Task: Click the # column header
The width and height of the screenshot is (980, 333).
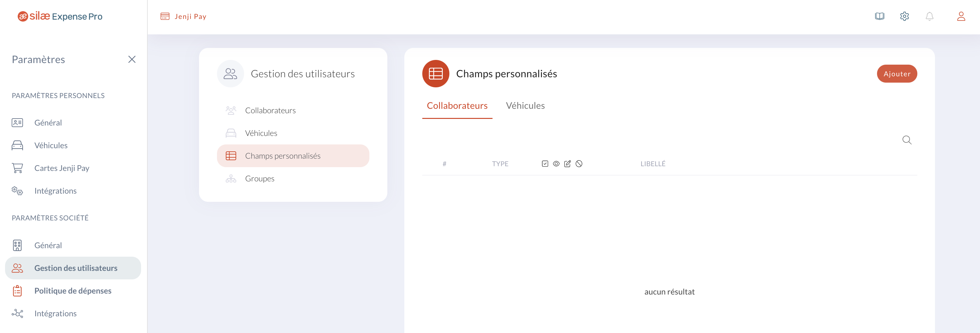Action: tap(444, 164)
